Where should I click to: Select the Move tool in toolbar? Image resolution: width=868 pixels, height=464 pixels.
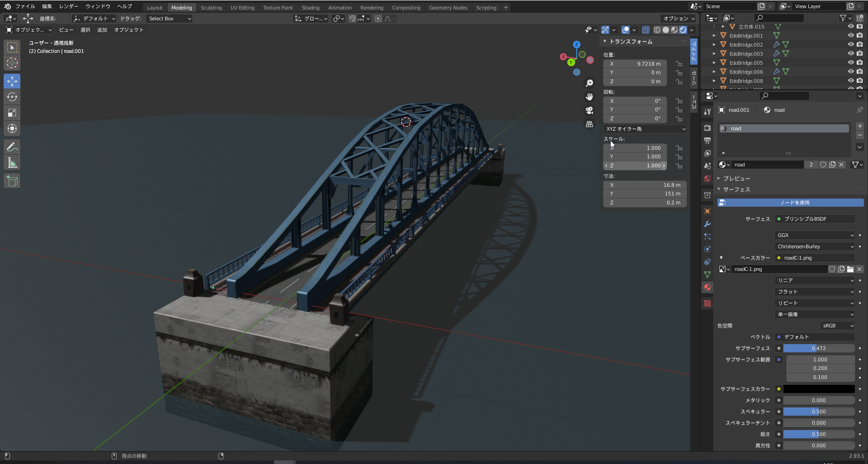12,81
